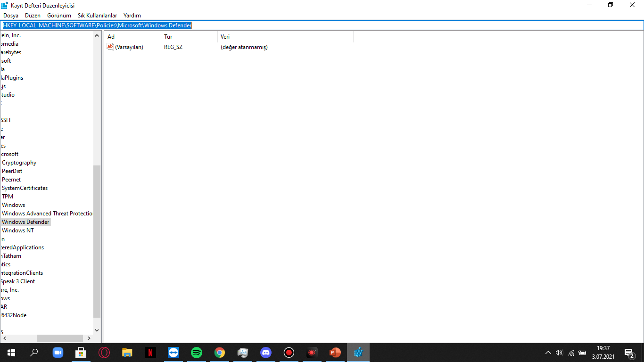Sort values by the Tür column header
The height and width of the screenshot is (362, 644).
(x=189, y=37)
